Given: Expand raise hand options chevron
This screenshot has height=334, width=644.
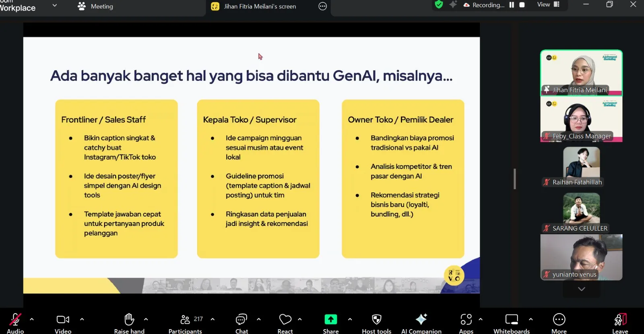Looking at the screenshot, I should 146,319.
